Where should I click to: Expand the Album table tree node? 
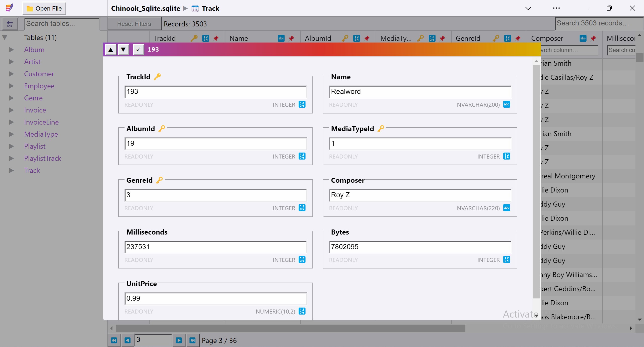point(11,50)
